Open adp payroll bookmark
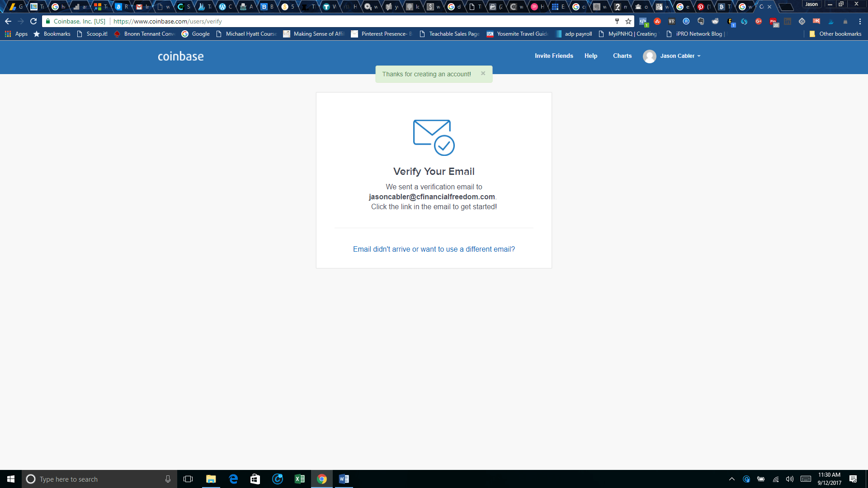Image resolution: width=868 pixels, height=488 pixels. (x=574, y=34)
